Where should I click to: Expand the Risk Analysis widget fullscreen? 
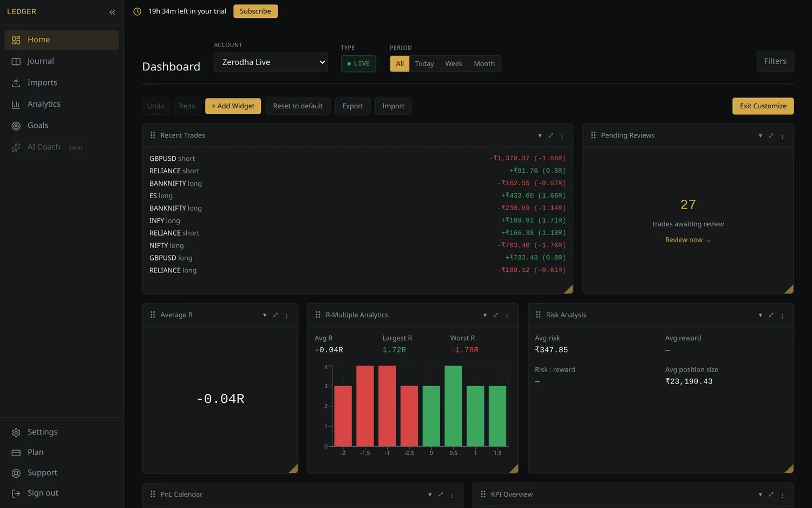(771, 315)
